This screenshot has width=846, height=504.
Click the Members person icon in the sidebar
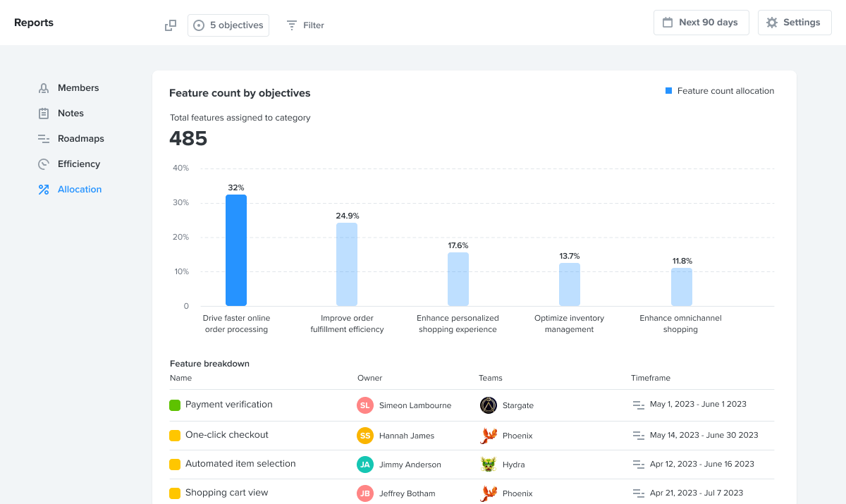click(x=43, y=87)
